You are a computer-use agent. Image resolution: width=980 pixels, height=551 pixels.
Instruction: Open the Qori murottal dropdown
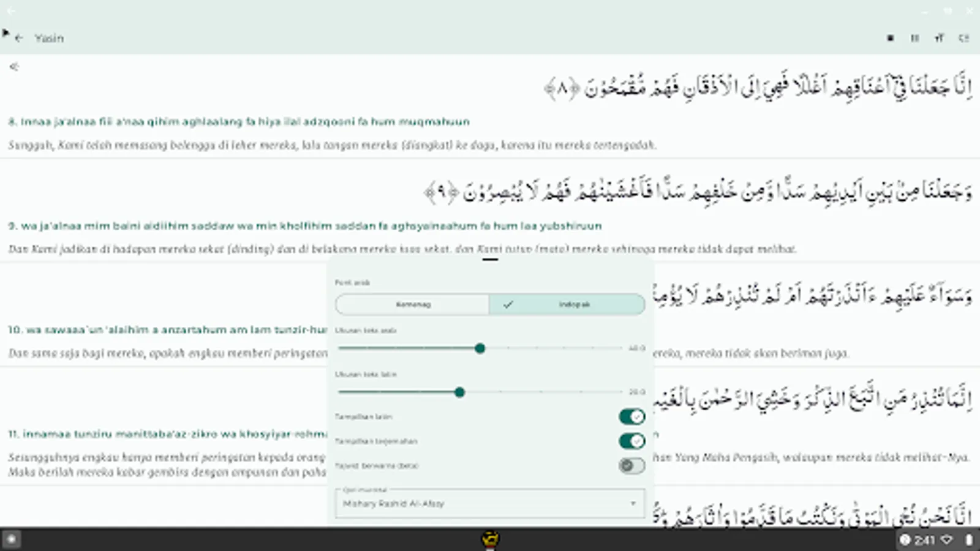point(489,503)
